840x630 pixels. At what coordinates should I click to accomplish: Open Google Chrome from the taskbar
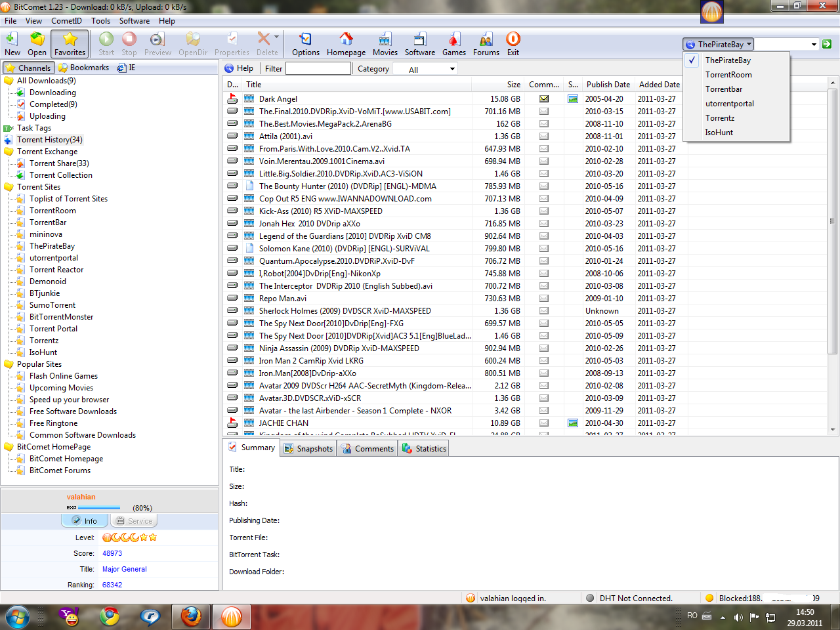[x=110, y=616]
